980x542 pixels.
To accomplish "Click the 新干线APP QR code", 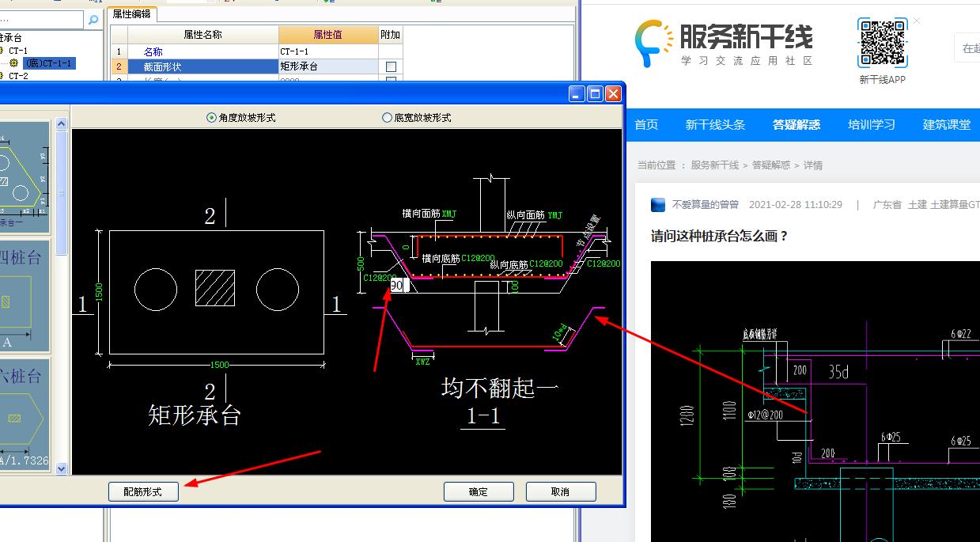I will pyautogui.click(x=882, y=43).
